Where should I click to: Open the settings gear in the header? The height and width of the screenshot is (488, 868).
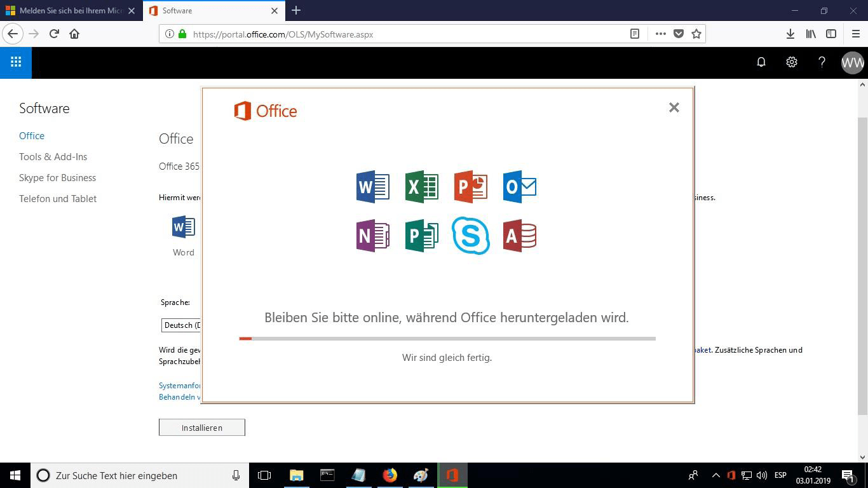pos(791,62)
